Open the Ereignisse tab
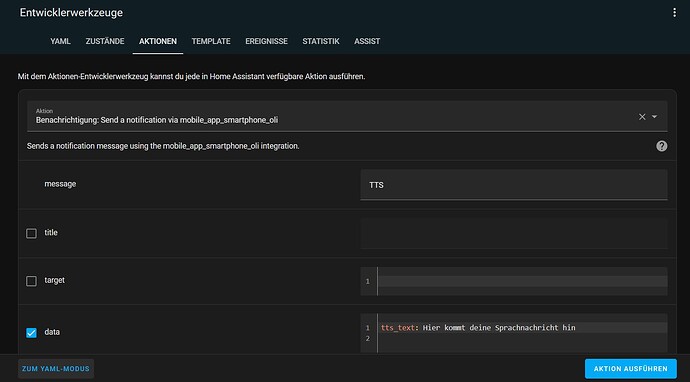The width and height of the screenshot is (690, 382). tap(266, 41)
